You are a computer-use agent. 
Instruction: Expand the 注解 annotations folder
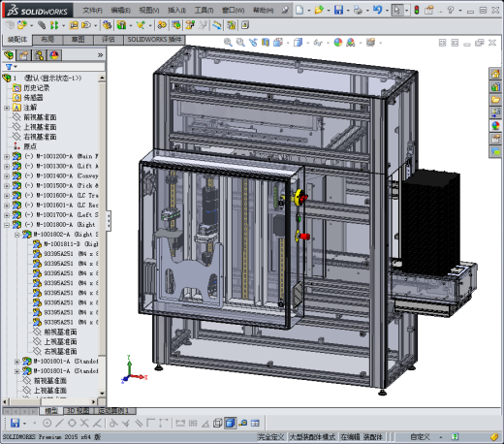[x=7, y=108]
